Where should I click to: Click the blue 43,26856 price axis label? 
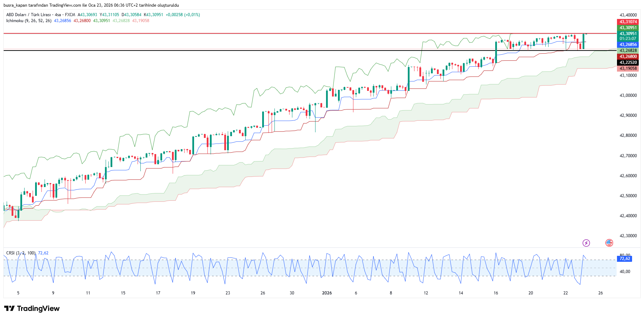pyautogui.click(x=628, y=45)
